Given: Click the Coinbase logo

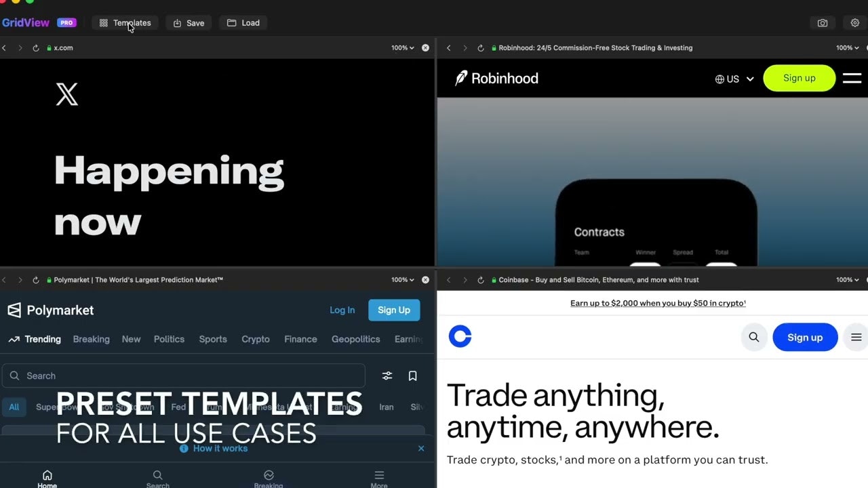Looking at the screenshot, I should 460,336.
